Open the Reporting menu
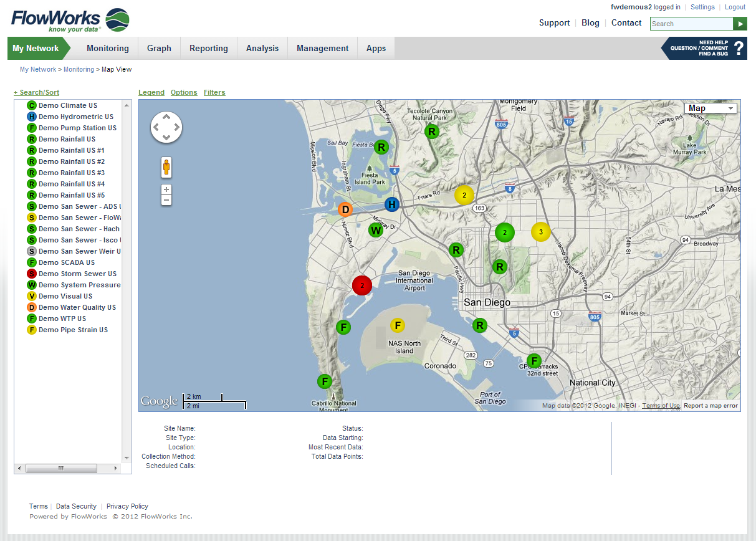 209,48
